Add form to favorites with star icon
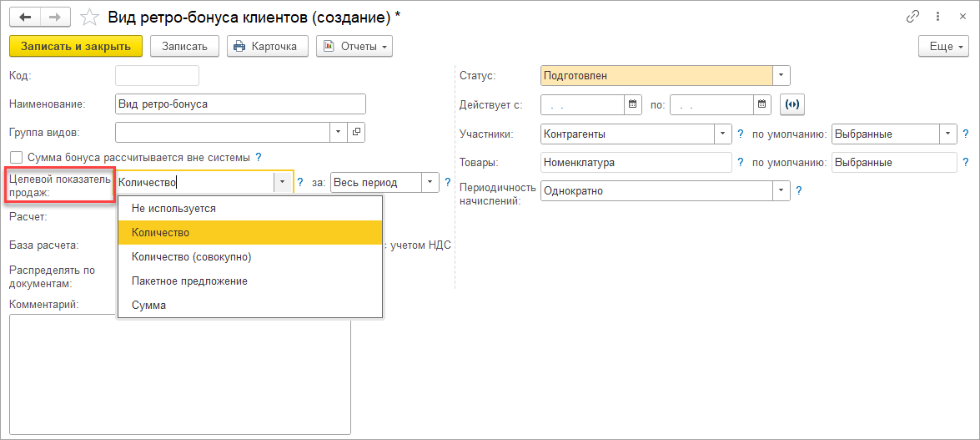 click(89, 17)
